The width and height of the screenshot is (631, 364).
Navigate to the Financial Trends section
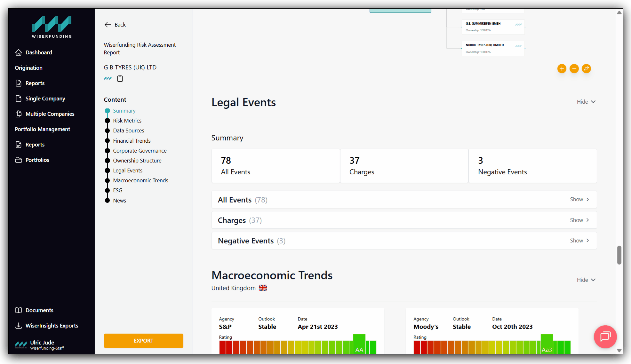coord(132,141)
